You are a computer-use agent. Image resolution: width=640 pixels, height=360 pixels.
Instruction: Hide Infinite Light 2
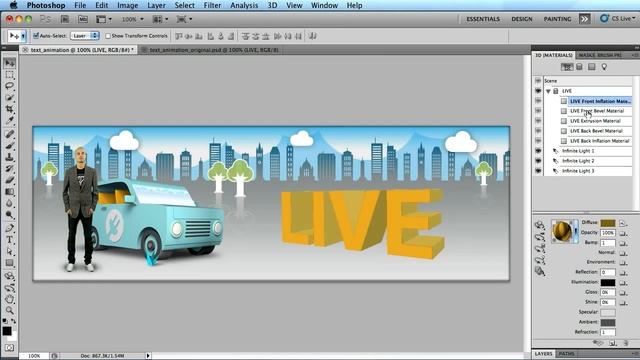[538, 161]
